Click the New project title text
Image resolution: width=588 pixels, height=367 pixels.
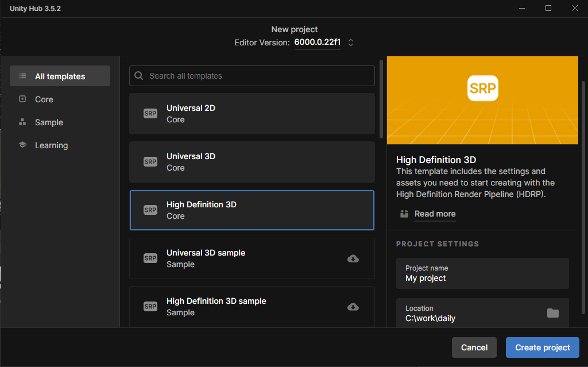tap(295, 29)
